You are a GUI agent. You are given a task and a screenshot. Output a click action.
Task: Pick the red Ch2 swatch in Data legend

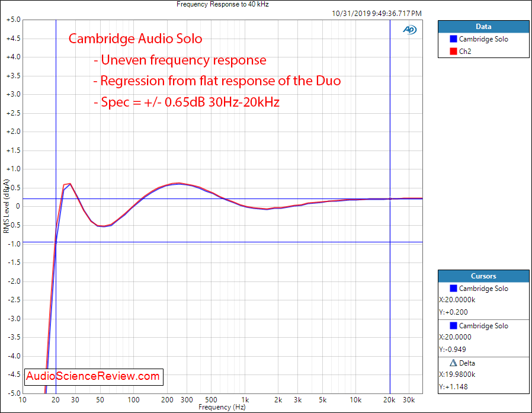click(453, 51)
